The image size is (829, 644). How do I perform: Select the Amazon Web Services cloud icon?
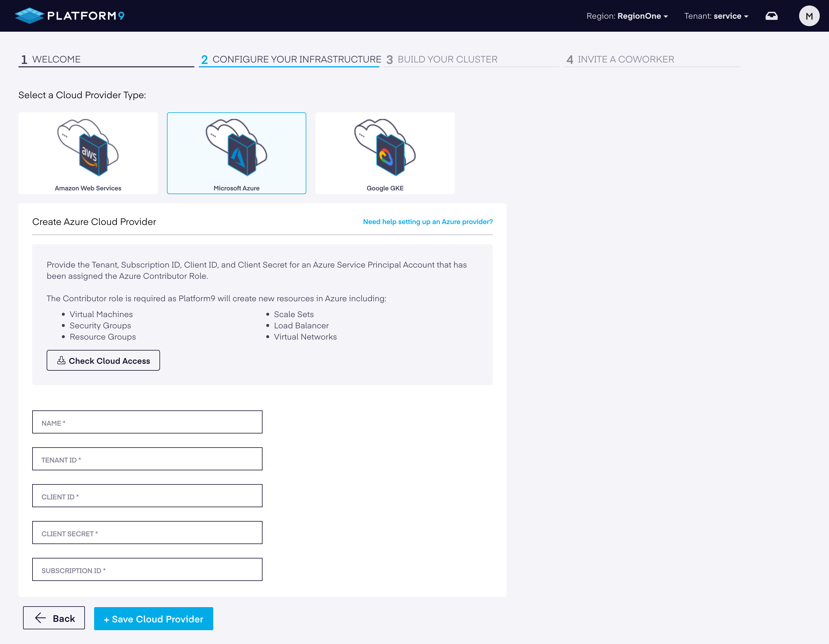pos(88,147)
